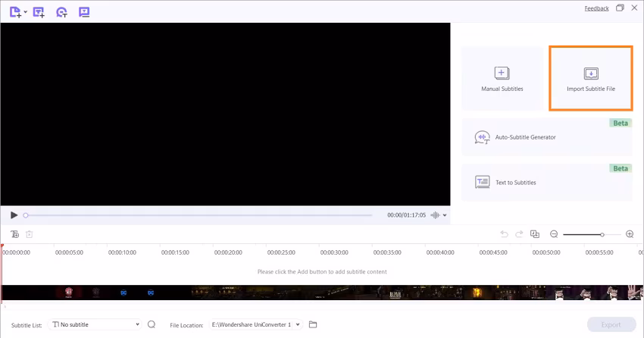Click the open folder icon

click(x=313, y=324)
